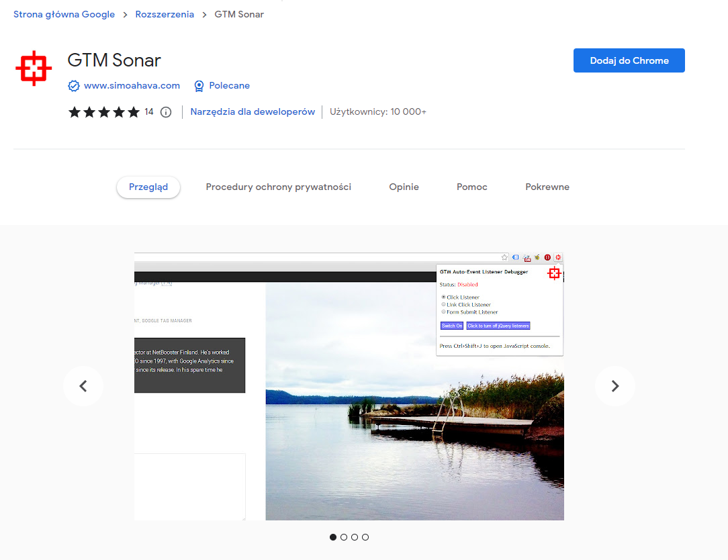Open the rating info circle icon

click(166, 112)
